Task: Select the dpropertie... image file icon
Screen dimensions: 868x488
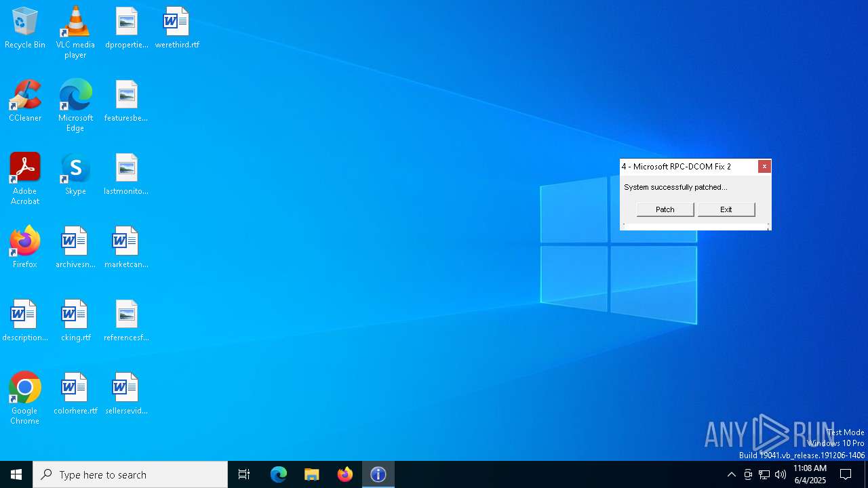Action: (127, 28)
